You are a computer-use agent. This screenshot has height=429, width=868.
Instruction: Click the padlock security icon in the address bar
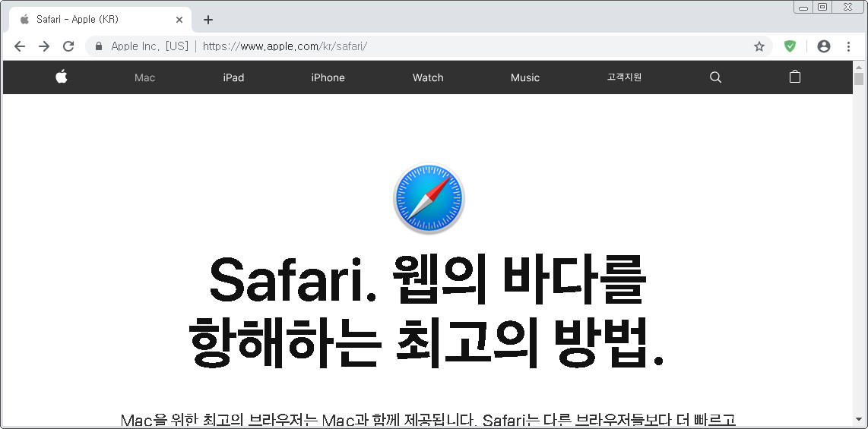(99, 46)
